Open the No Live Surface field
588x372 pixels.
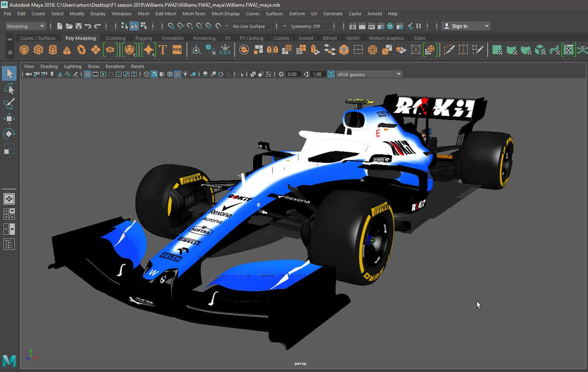click(x=251, y=26)
